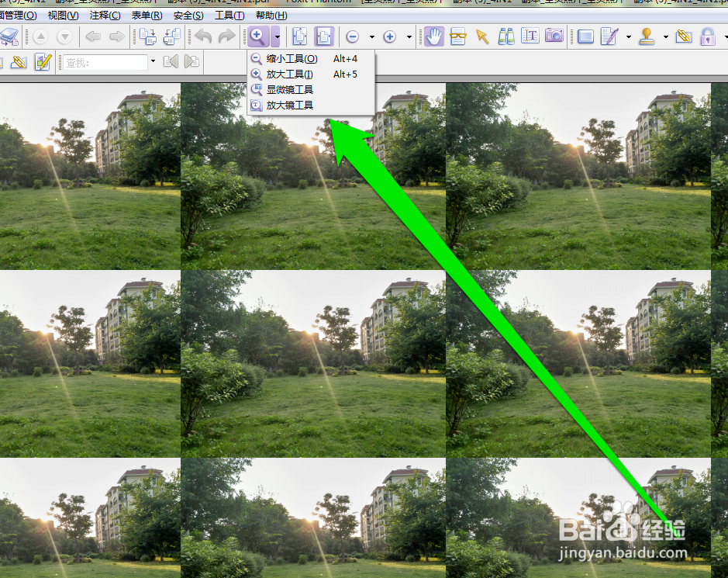Click the Redo arrow

pos(227,36)
